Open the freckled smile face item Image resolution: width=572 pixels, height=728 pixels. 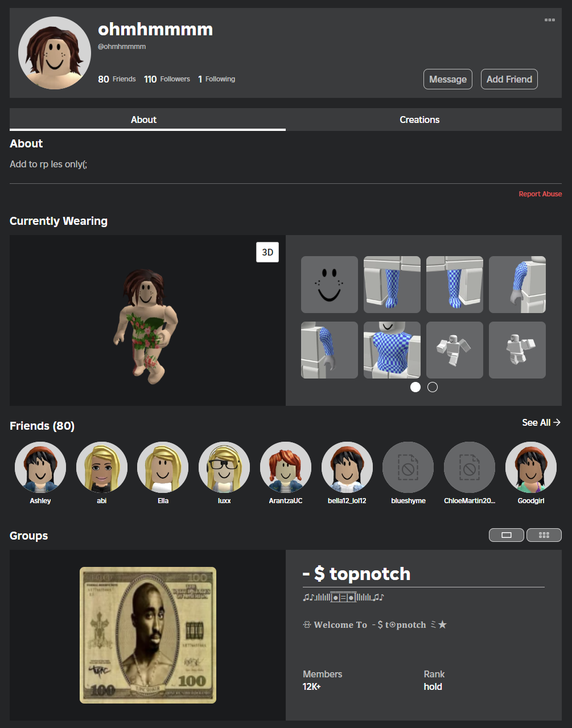[x=330, y=285]
